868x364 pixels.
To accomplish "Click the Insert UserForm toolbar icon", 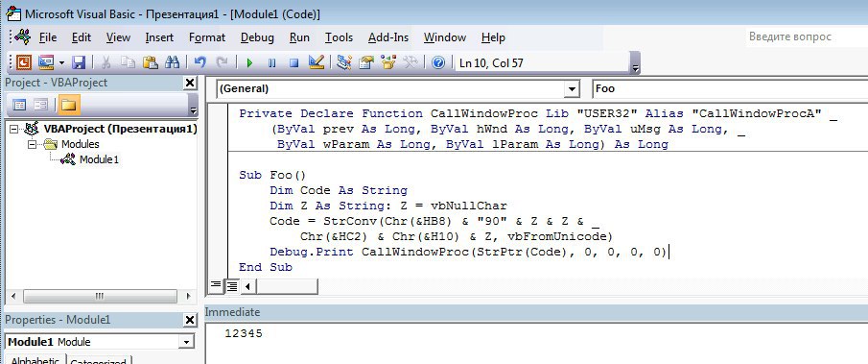I will [45, 62].
